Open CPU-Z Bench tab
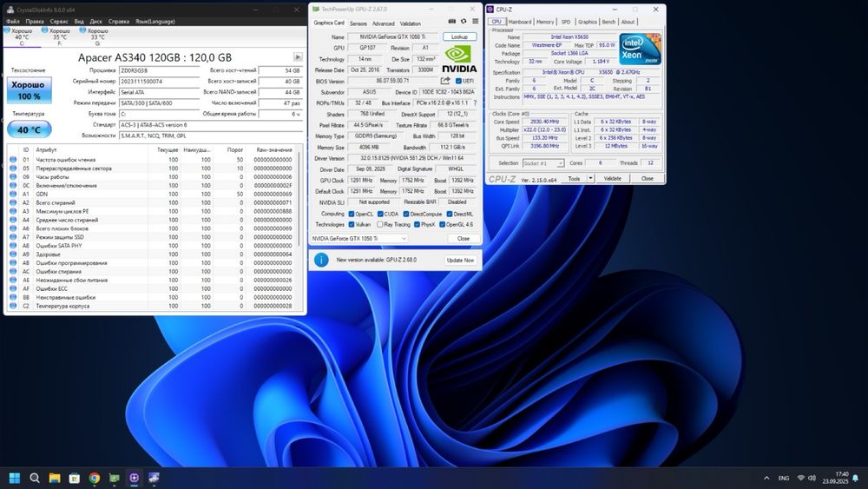The width and height of the screenshot is (868, 489). click(x=608, y=23)
